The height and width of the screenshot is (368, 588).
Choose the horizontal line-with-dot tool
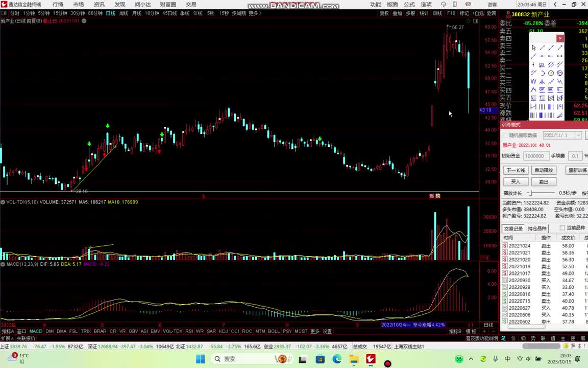542,56
